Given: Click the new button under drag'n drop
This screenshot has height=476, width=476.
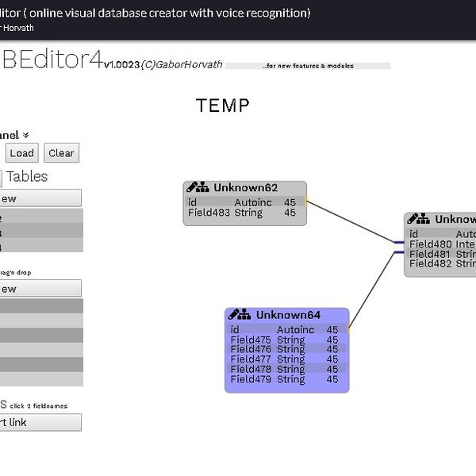Looking at the screenshot, I should (x=40, y=289).
